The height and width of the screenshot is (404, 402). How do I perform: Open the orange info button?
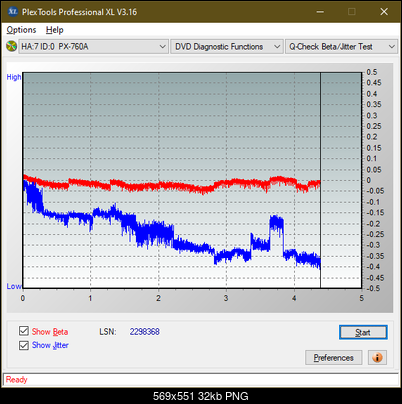click(377, 358)
